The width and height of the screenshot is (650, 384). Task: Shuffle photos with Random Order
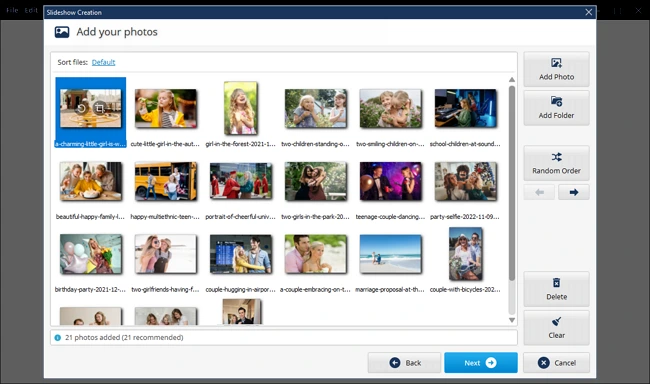[x=556, y=163]
